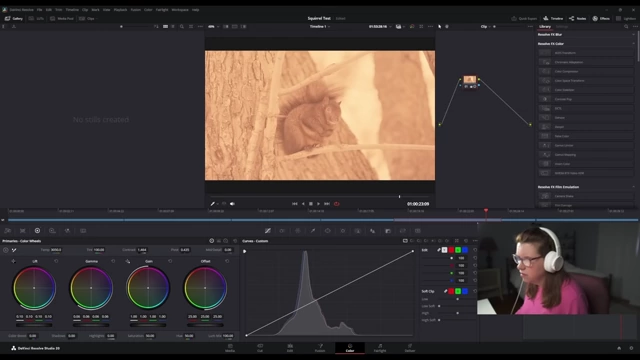Click the Saturation value field
640x360 pixels.
click(150, 336)
